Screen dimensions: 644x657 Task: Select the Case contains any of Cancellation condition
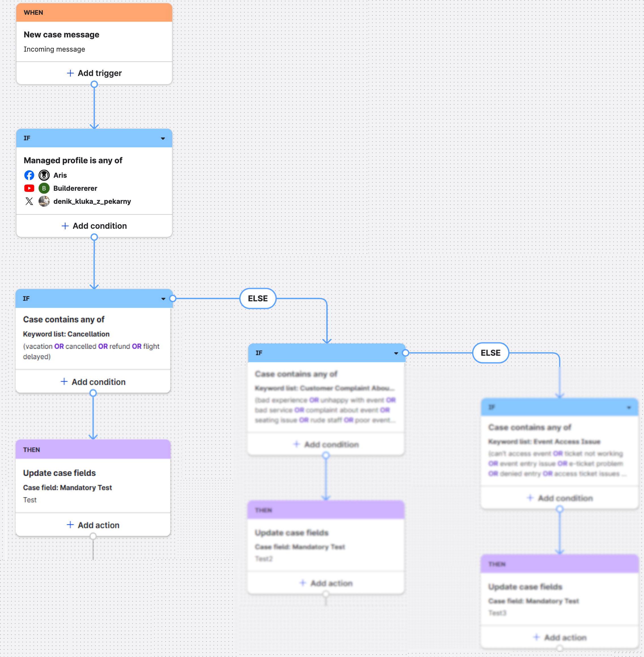[x=63, y=319]
